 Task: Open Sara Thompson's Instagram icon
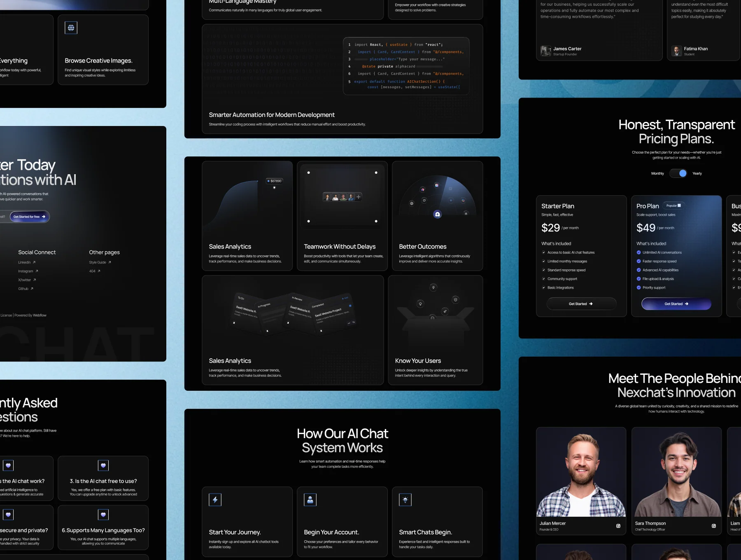click(713, 526)
